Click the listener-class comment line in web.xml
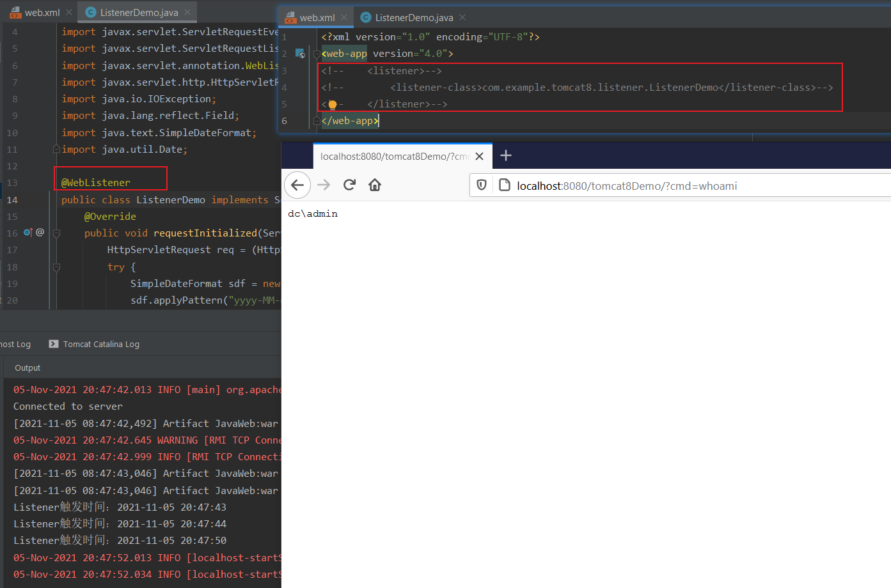Screen dimensions: 891x588 pyautogui.click(x=577, y=88)
